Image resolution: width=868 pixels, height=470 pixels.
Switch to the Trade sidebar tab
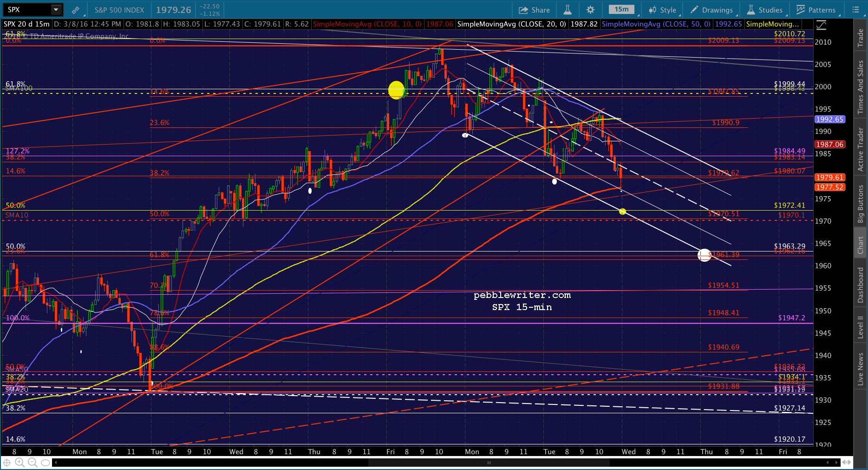[861, 37]
